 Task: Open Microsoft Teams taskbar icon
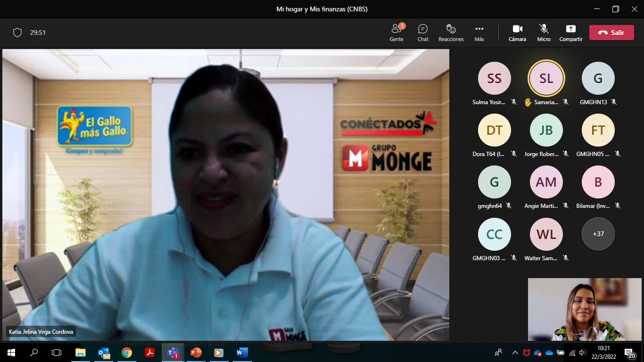pyautogui.click(x=173, y=353)
